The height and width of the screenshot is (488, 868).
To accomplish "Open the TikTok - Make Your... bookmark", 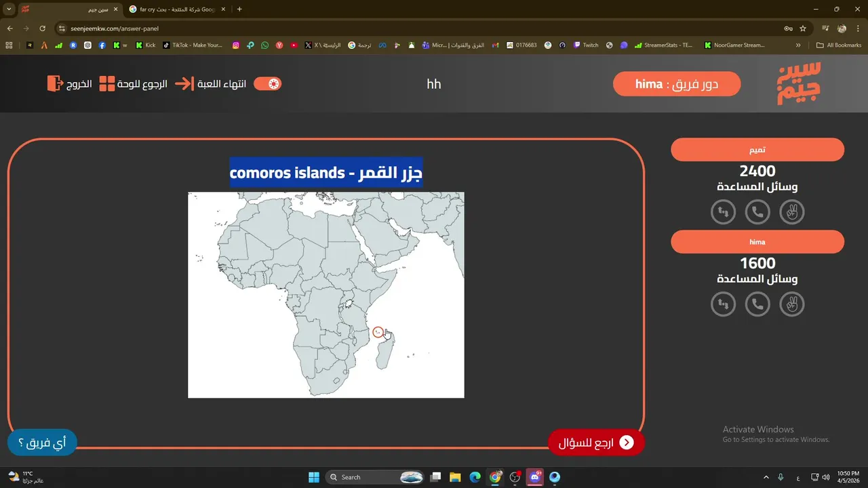I will tap(193, 45).
